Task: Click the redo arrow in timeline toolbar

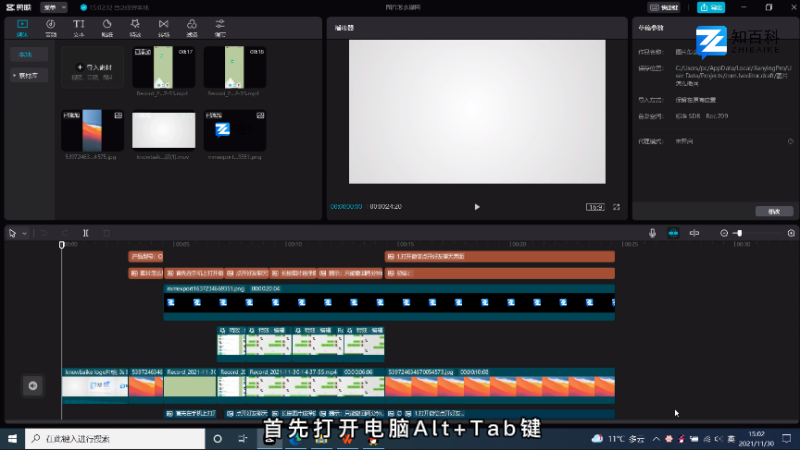Action: pyautogui.click(x=64, y=233)
